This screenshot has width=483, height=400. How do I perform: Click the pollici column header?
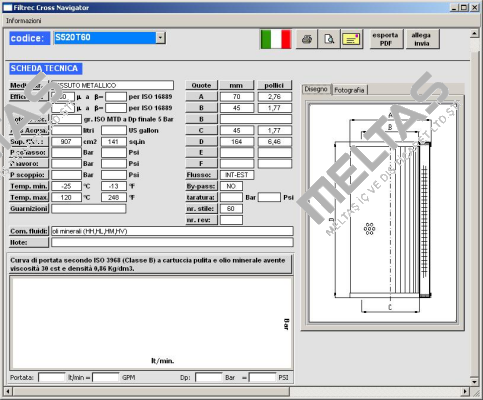coord(274,85)
